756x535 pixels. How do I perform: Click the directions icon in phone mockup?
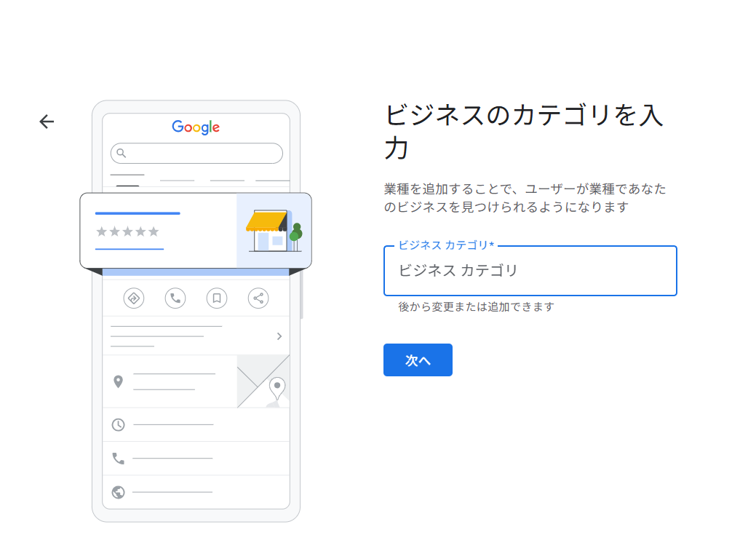pos(134,298)
